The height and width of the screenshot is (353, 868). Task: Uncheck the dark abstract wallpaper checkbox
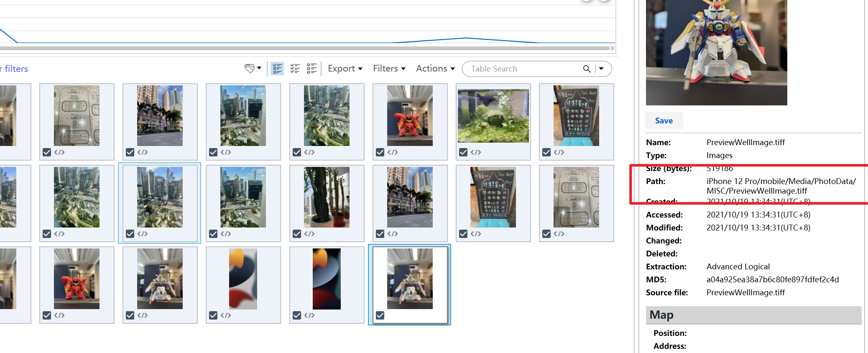(x=297, y=315)
